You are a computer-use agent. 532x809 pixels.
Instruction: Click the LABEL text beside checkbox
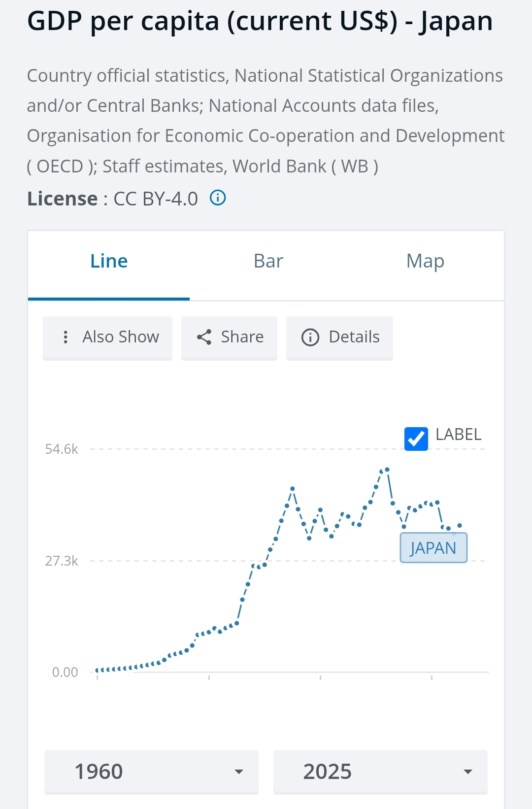pyautogui.click(x=459, y=435)
